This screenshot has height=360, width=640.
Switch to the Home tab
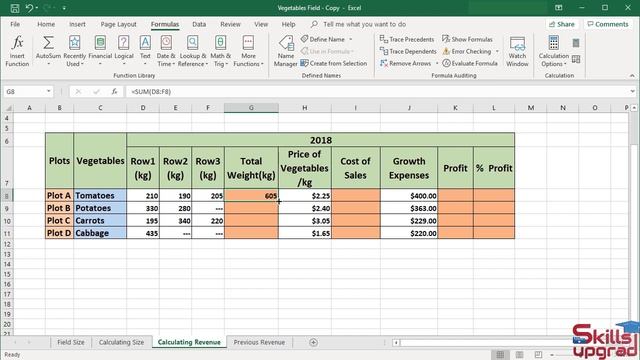pyautogui.click(x=46, y=24)
